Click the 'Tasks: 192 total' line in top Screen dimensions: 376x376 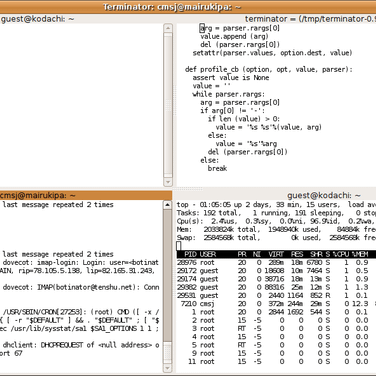[x=276, y=213]
